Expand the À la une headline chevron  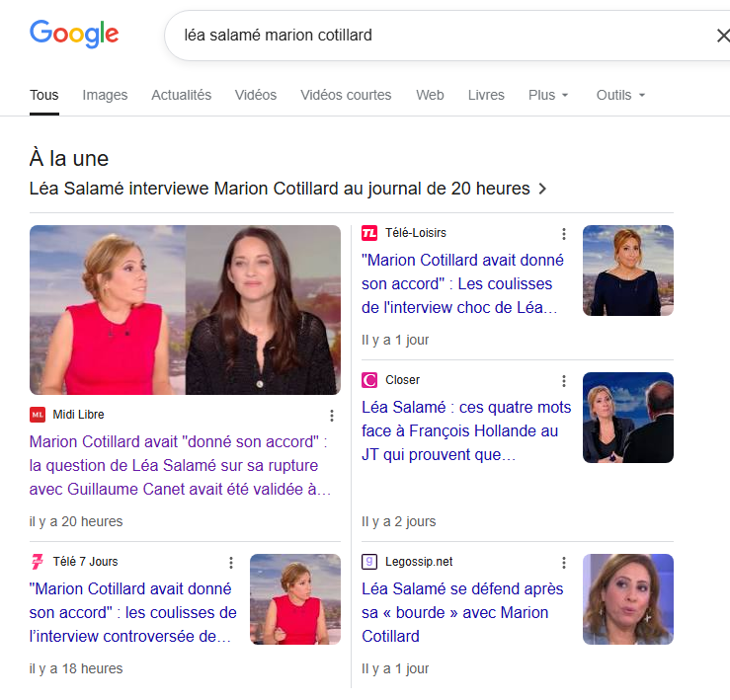point(542,189)
